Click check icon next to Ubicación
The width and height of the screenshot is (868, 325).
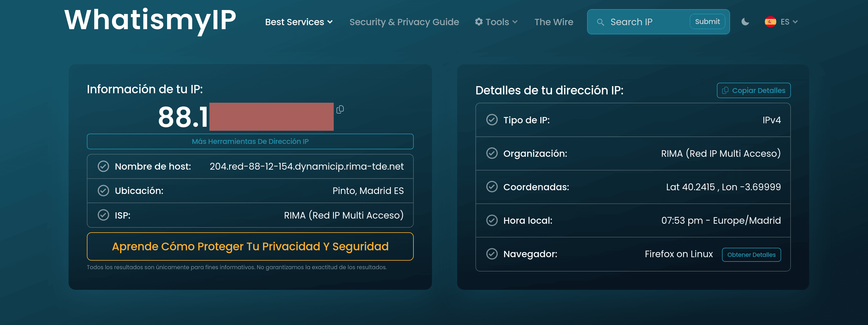coord(103,191)
